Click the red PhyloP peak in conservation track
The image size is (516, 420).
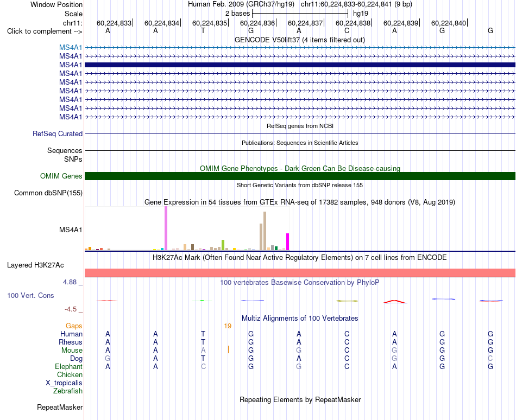pos(395,302)
